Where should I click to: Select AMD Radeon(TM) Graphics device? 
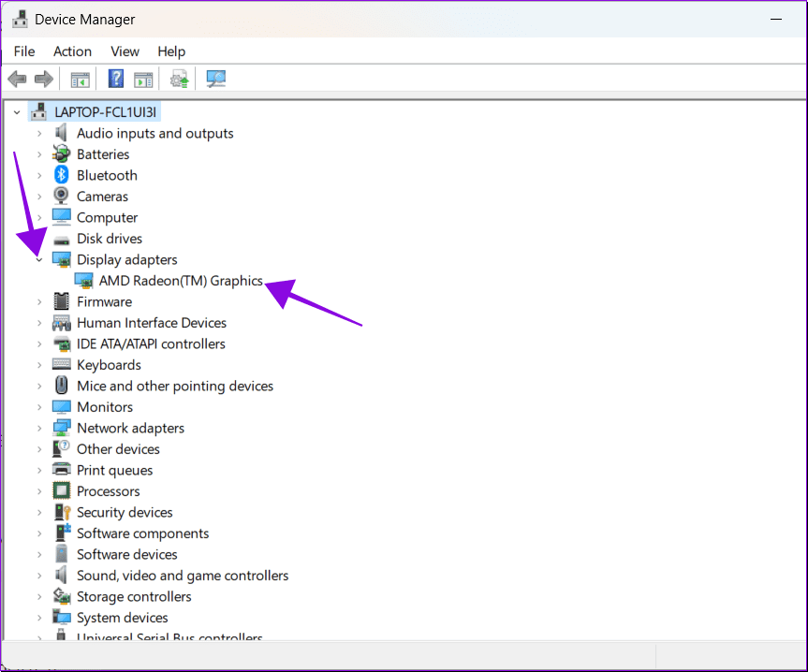coord(181,281)
